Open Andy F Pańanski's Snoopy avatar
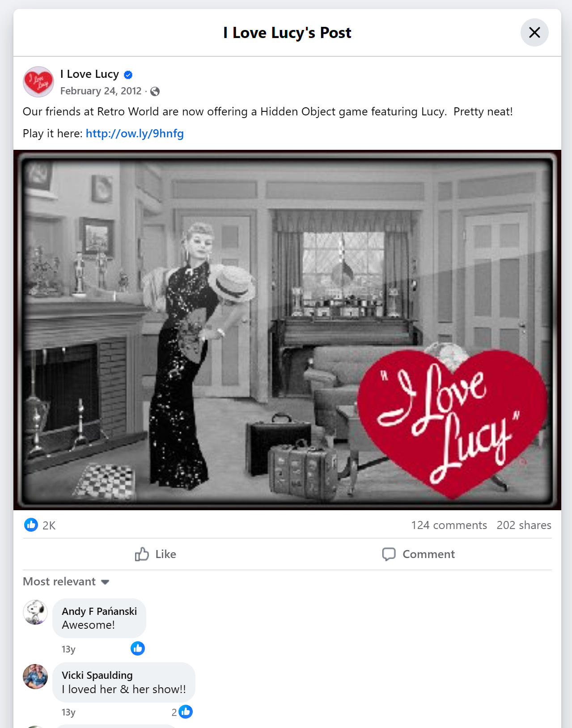 click(x=35, y=612)
